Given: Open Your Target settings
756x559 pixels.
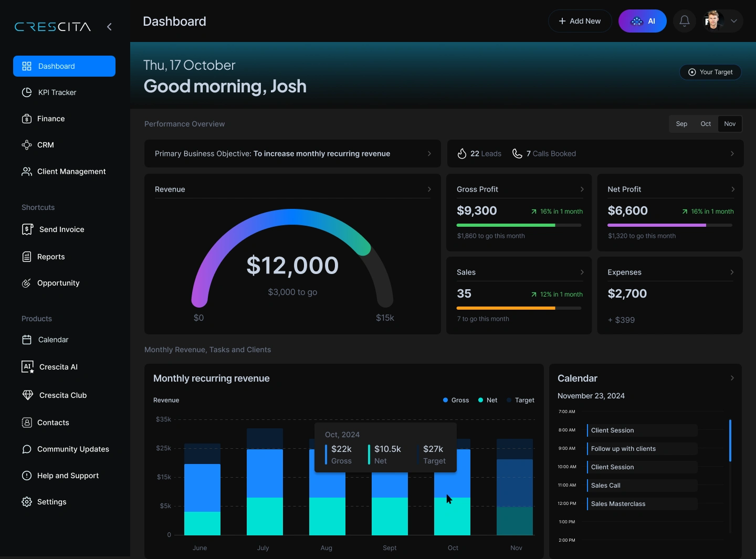Looking at the screenshot, I should pos(710,72).
